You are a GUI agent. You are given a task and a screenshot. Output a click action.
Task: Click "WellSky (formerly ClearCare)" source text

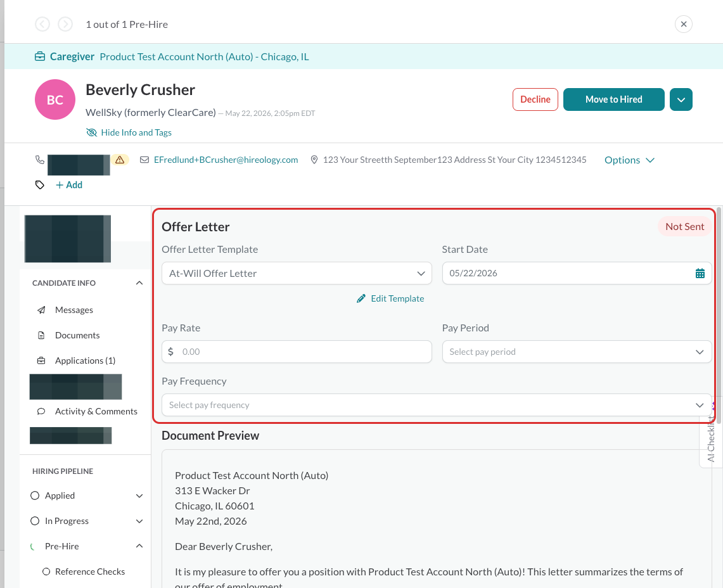pos(151,113)
